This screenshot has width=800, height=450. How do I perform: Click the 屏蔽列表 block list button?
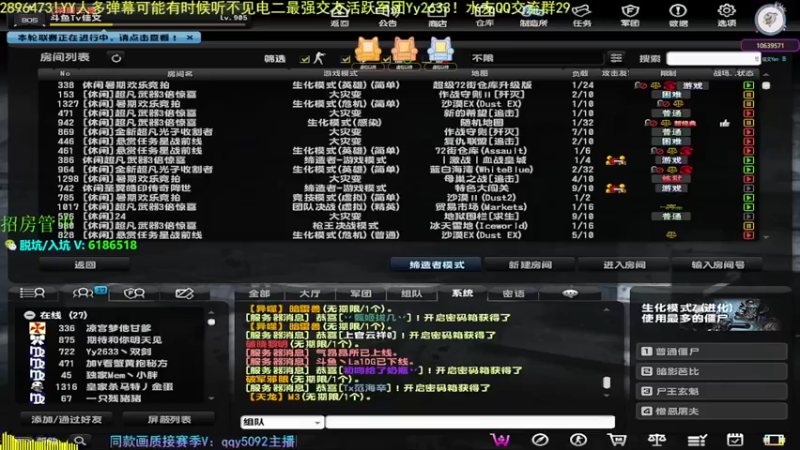[169, 419]
